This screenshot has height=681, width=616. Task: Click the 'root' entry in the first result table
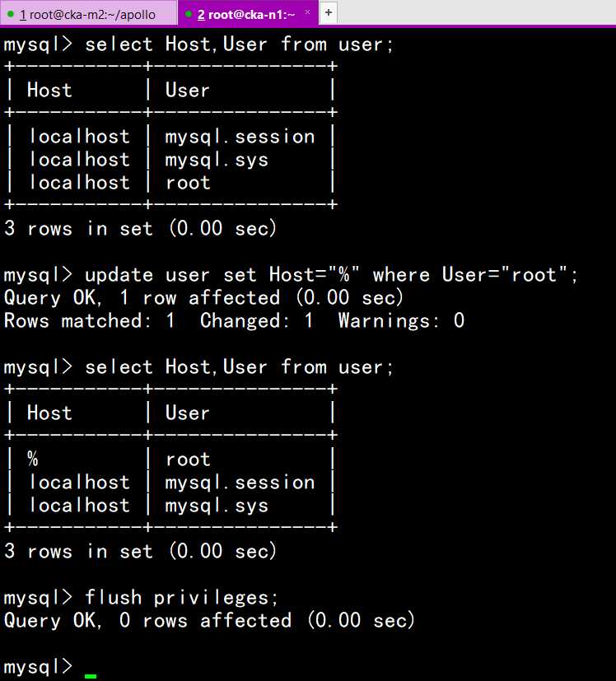coord(188,183)
